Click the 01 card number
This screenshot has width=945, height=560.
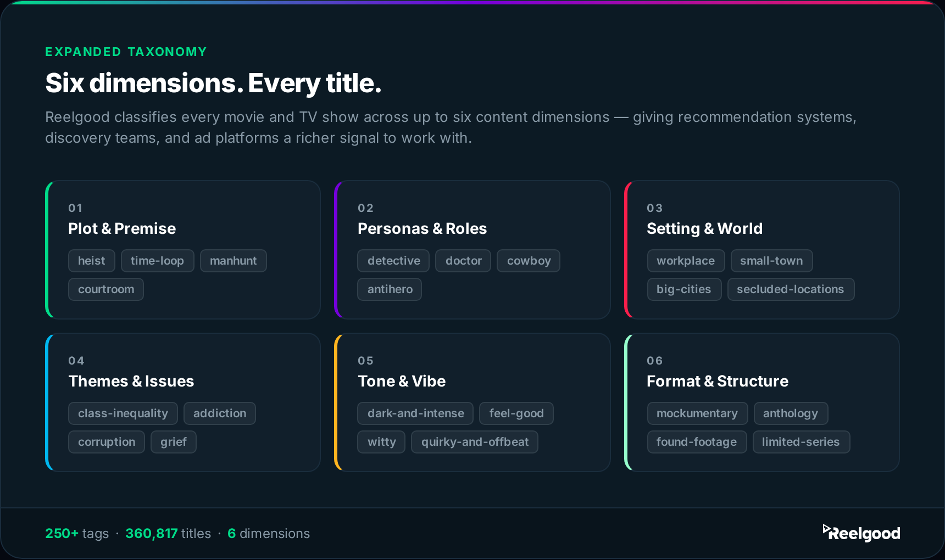pyautogui.click(x=75, y=208)
